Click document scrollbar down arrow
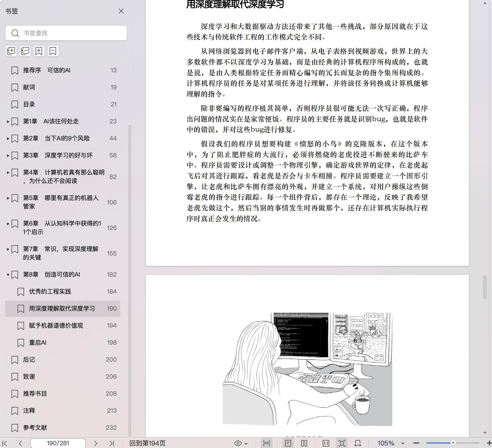 click(x=485, y=433)
